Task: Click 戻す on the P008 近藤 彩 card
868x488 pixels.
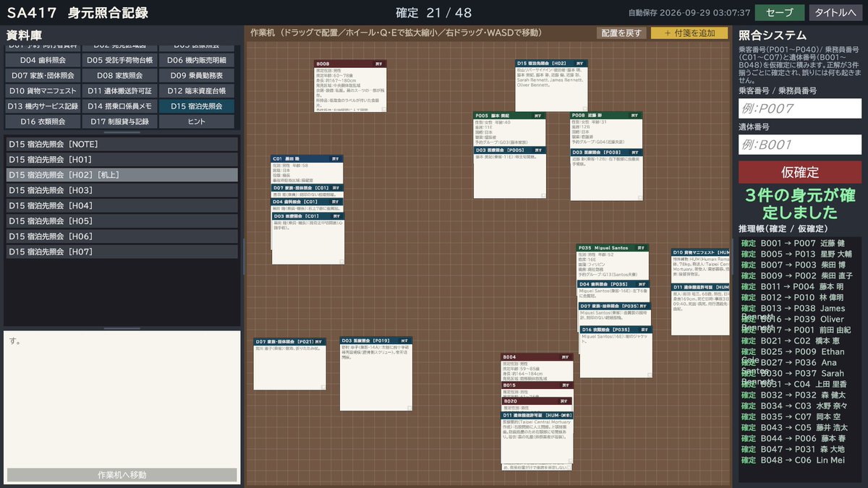Action: [634, 116]
